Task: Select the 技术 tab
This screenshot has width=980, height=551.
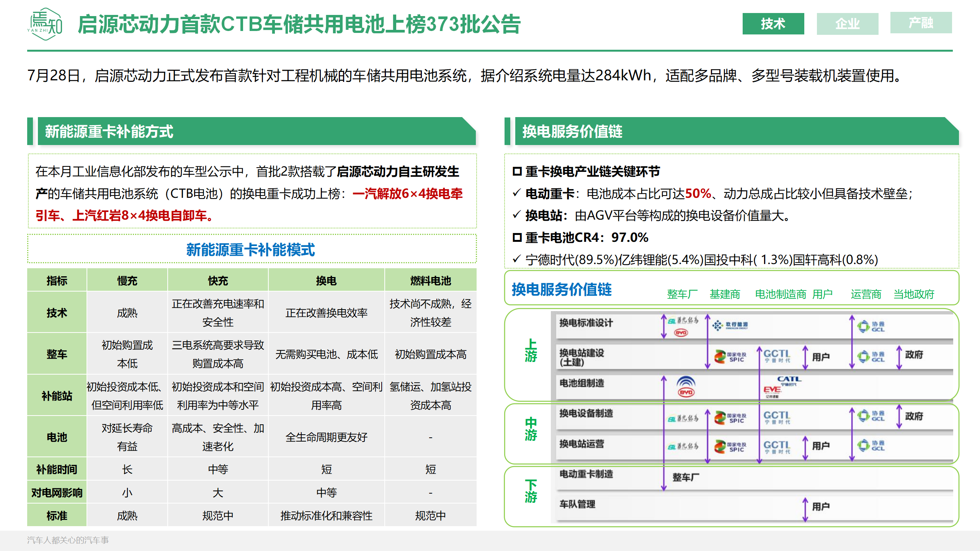Action: 773,24
